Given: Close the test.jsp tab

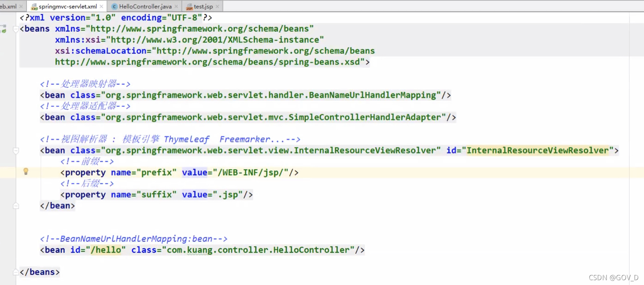Looking at the screenshot, I should pyautogui.click(x=217, y=6).
